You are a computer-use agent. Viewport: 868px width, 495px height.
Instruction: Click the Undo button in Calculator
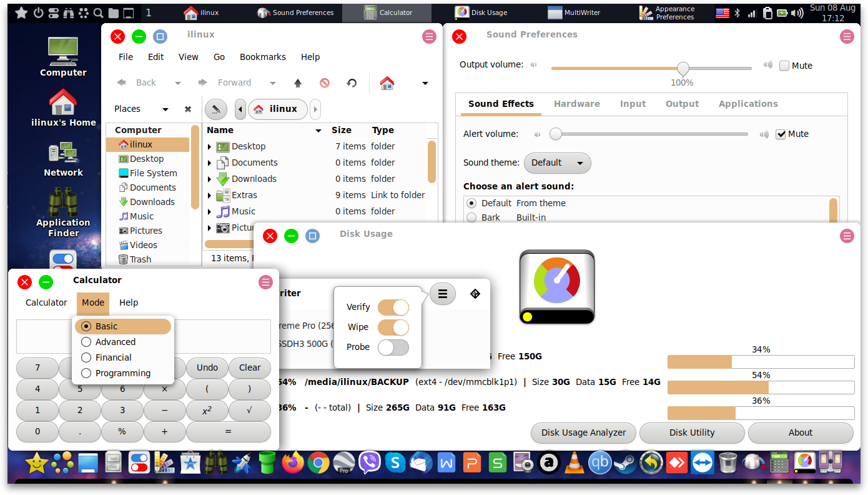(x=207, y=367)
